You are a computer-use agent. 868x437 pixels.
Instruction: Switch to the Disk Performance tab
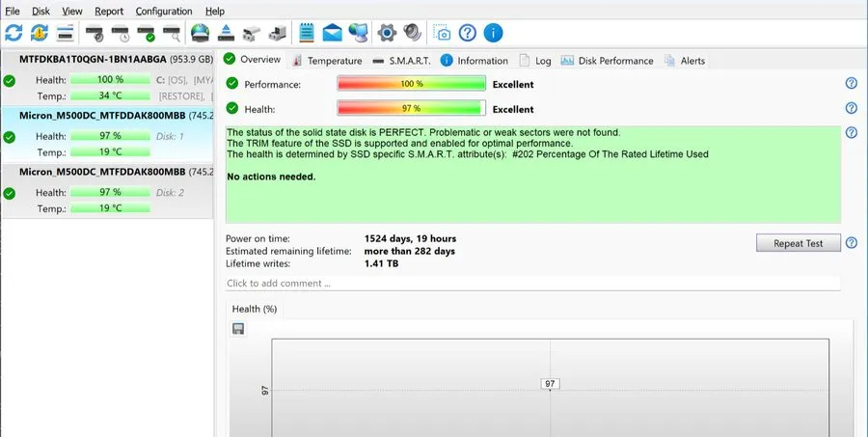click(608, 61)
